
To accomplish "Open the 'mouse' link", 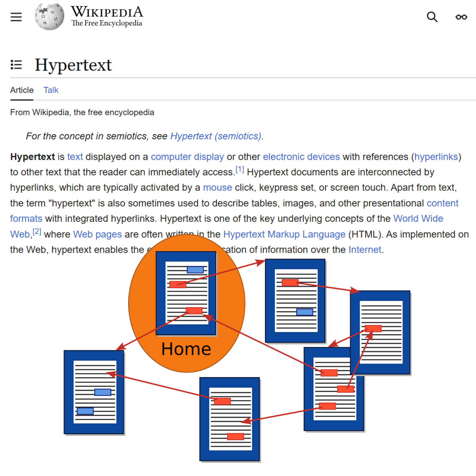I will (217, 188).
